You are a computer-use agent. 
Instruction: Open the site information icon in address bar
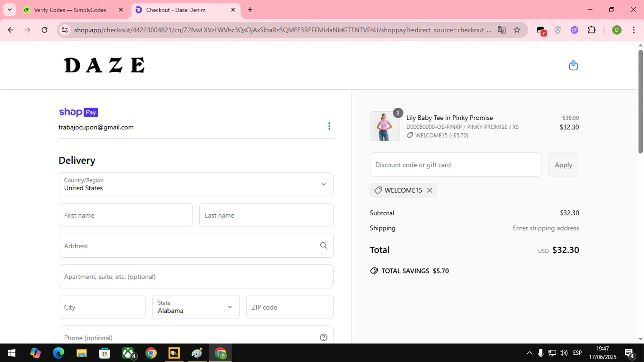pos(65,30)
